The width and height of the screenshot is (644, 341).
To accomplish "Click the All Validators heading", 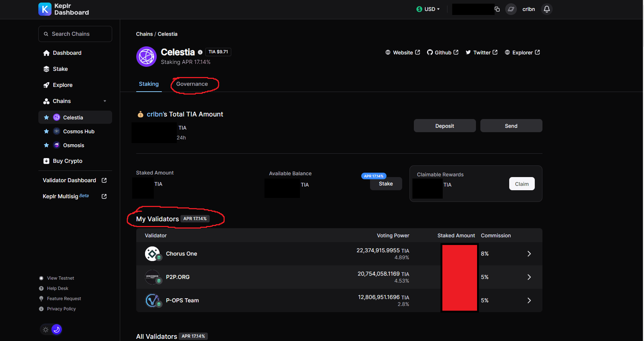I will point(157,337).
